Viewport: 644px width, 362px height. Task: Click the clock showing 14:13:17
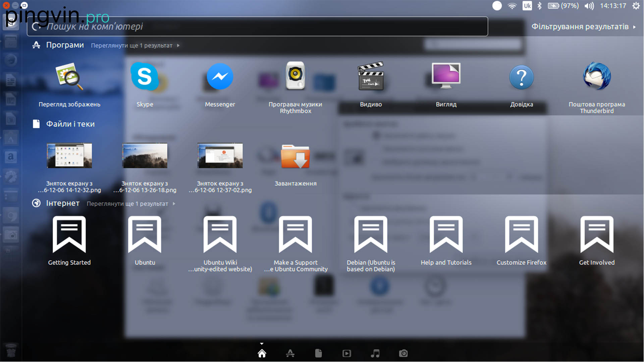613,6
